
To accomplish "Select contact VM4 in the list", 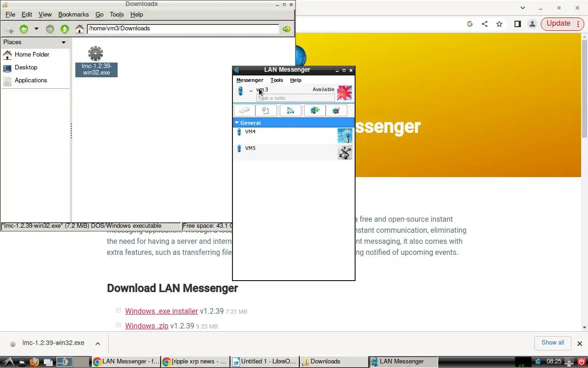I will pyautogui.click(x=294, y=136).
